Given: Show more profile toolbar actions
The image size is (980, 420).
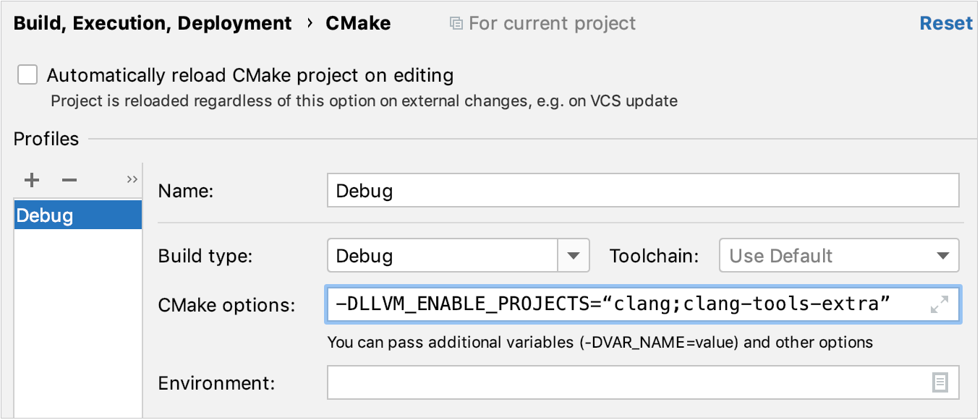Looking at the screenshot, I should click(132, 179).
